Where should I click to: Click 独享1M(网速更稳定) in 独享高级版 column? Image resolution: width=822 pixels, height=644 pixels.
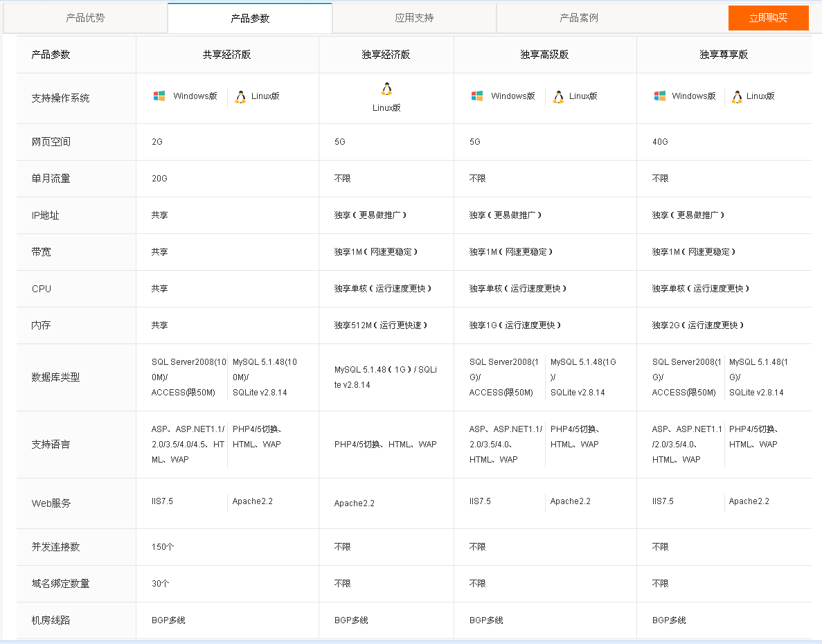[510, 251]
